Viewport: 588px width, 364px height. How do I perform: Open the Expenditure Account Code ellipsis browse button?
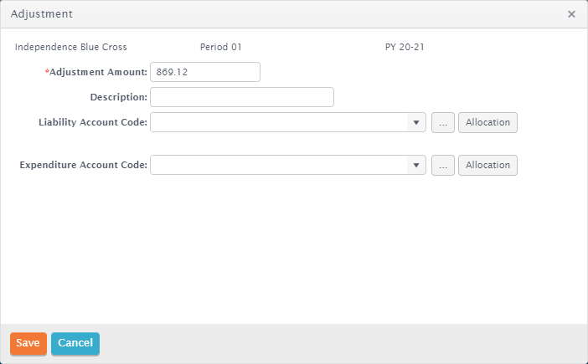[443, 165]
